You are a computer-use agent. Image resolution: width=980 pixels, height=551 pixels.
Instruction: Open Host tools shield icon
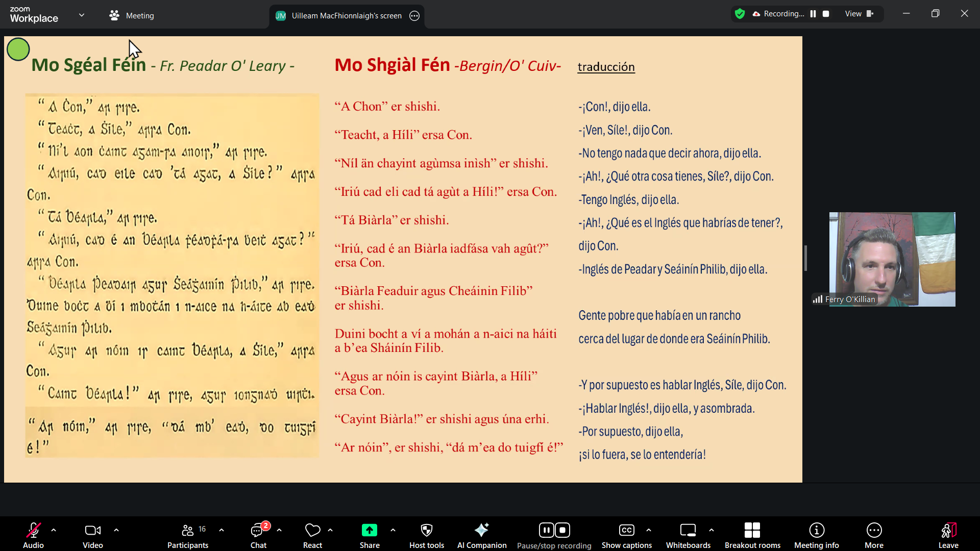point(427,531)
